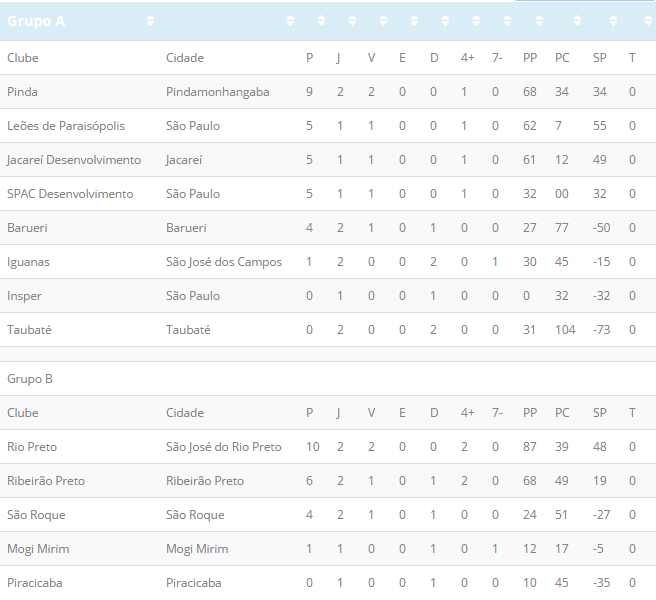Image resolution: width=656 pixels, height=600 pixels.
Task: Select Jacareí Desenvolvimento in the table
Action: 74,160
